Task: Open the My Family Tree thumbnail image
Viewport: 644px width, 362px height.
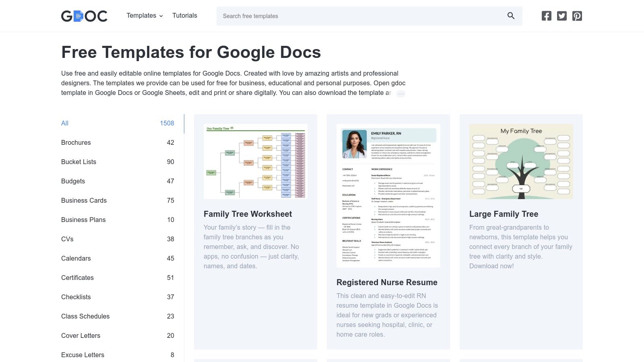Action: (x=521, y=161)
